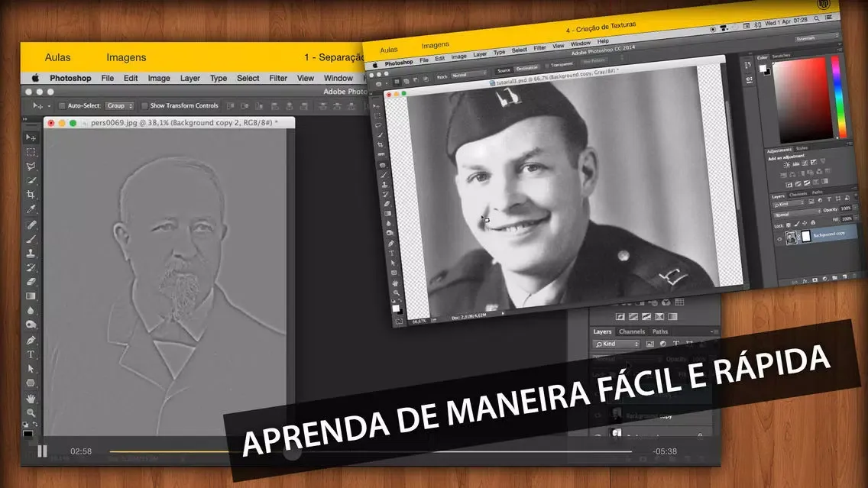Select the Shape tool in left window toolbox

(x=31, y=383)
